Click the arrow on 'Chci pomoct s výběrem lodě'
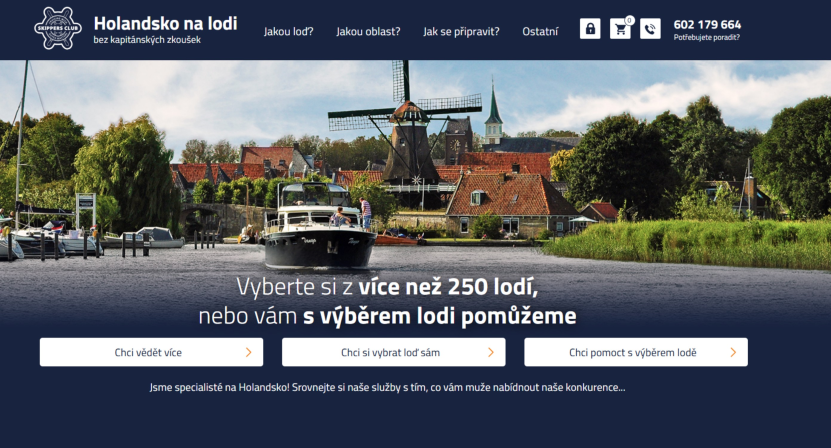This screenshot has height=448, width=831. click(733, 352)
